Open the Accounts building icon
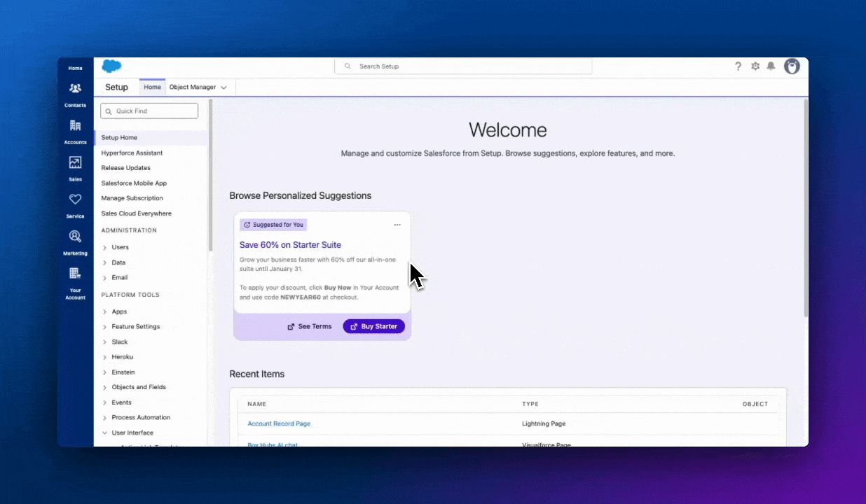 coord(75,125)
